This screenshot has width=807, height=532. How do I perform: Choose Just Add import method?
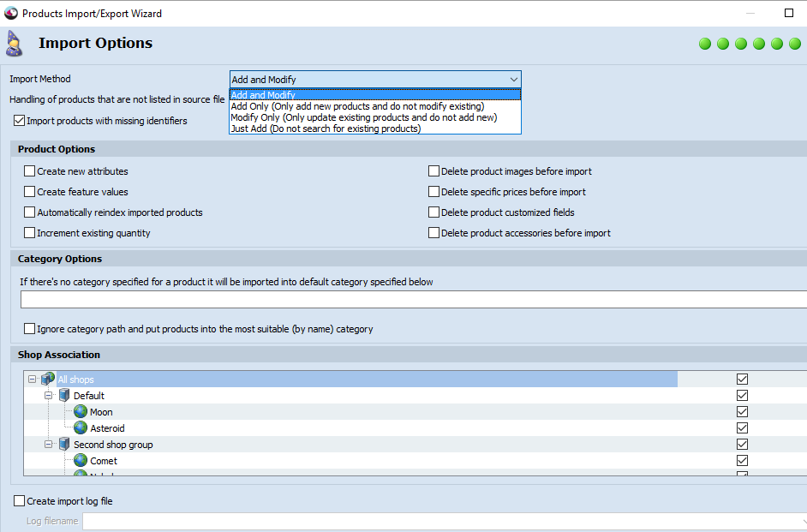pyautogui.click(x=375, y=129)
